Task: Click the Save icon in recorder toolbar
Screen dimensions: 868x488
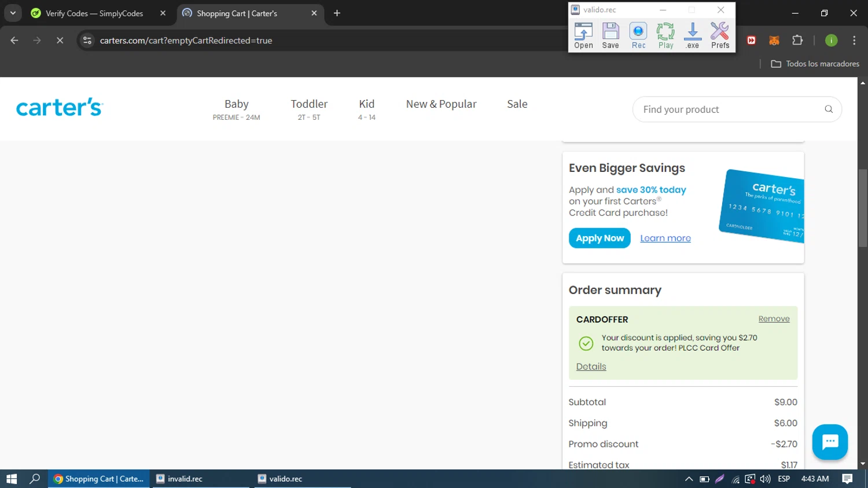Action: (610, 35)
